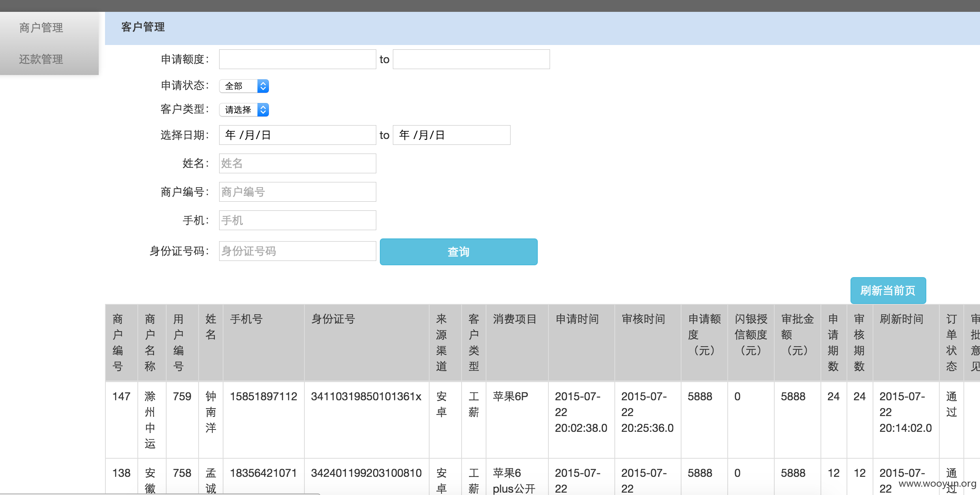Click the 客户管理 page heading

(x=143, y=27)
